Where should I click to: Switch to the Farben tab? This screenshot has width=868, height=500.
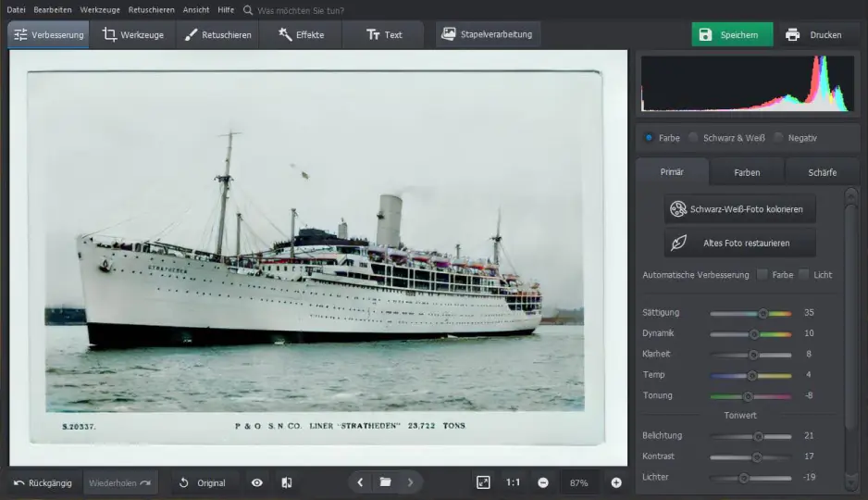tap(747, 172)
